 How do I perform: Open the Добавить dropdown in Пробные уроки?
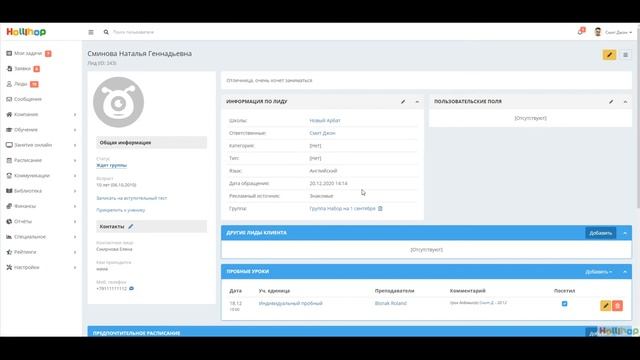(x=598, y=272)
